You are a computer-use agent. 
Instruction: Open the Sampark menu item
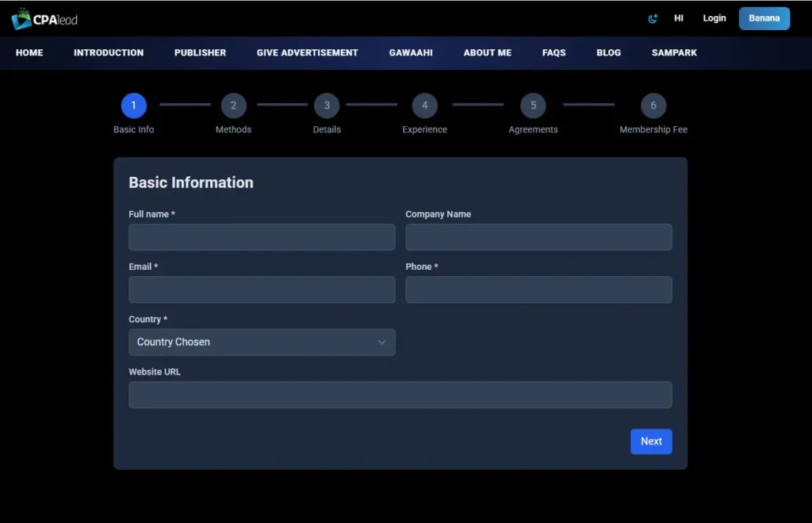674,53
